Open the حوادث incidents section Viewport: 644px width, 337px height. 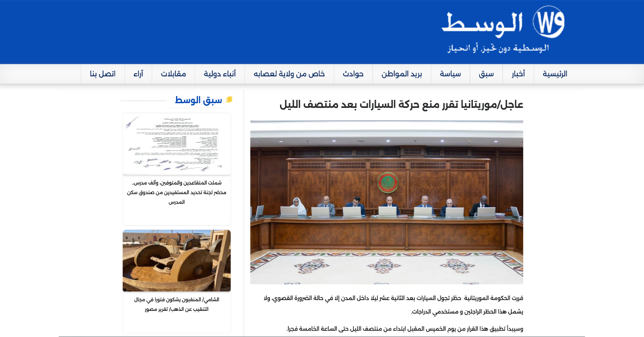click(353, 74)
